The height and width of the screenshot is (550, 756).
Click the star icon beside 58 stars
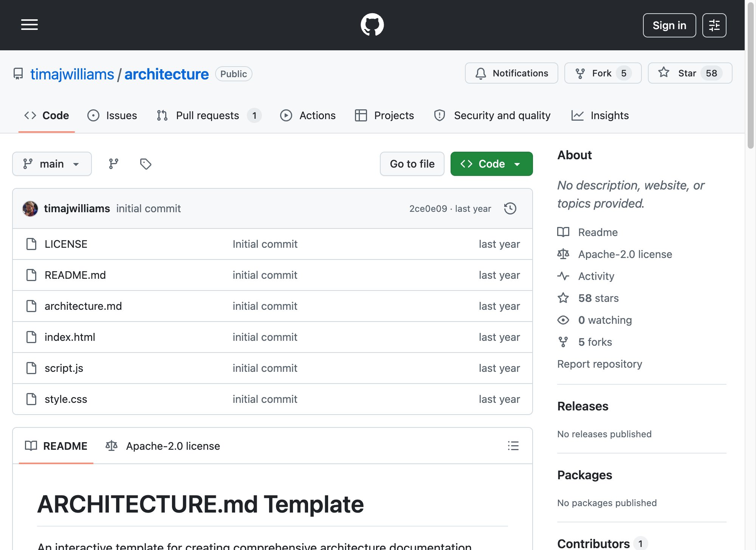[563, 298]
